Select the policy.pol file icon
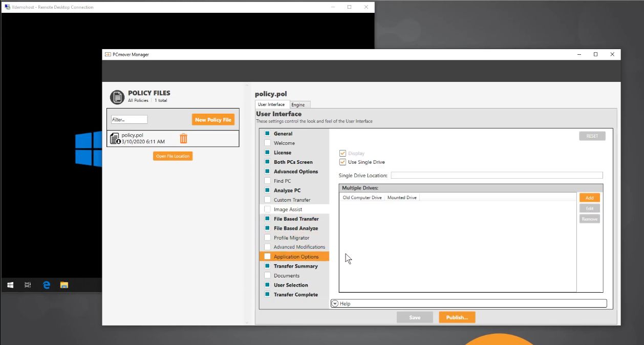The image size is (644, 345). pyautogui.click(x=115, y=139)
